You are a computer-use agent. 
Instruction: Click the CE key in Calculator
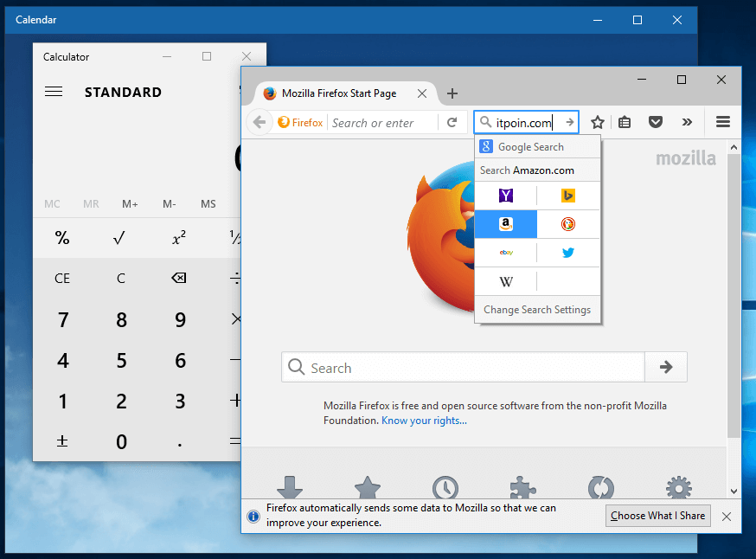click(x=62, y=279)
